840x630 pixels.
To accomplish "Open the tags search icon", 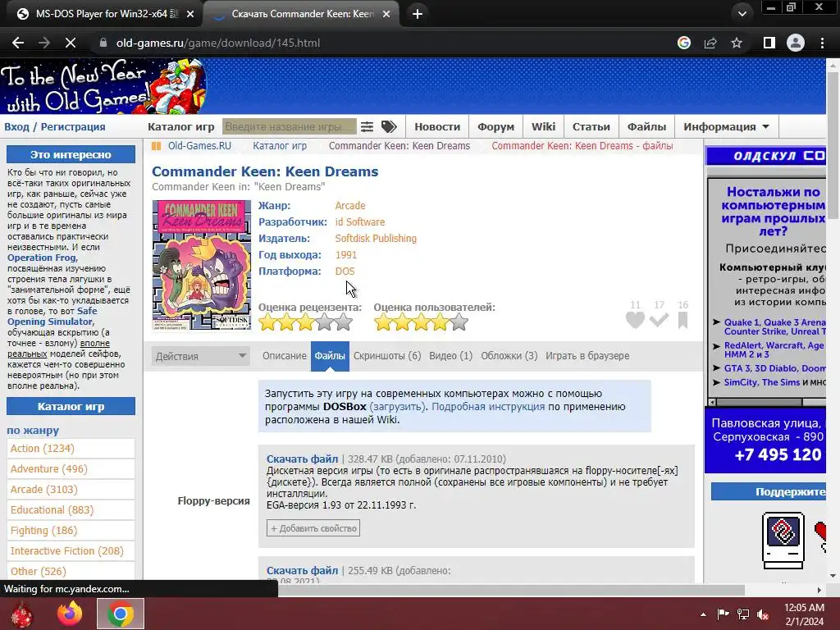I will tap(389, 126).
